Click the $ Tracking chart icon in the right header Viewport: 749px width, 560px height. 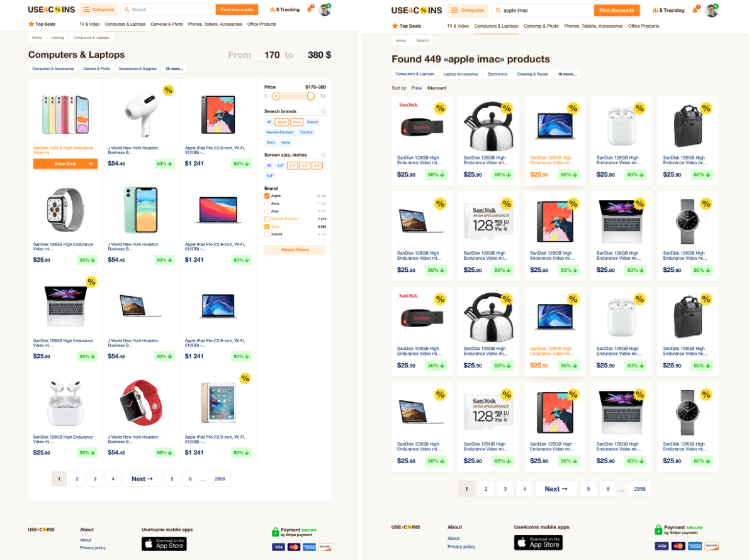(x=655, y=10)
